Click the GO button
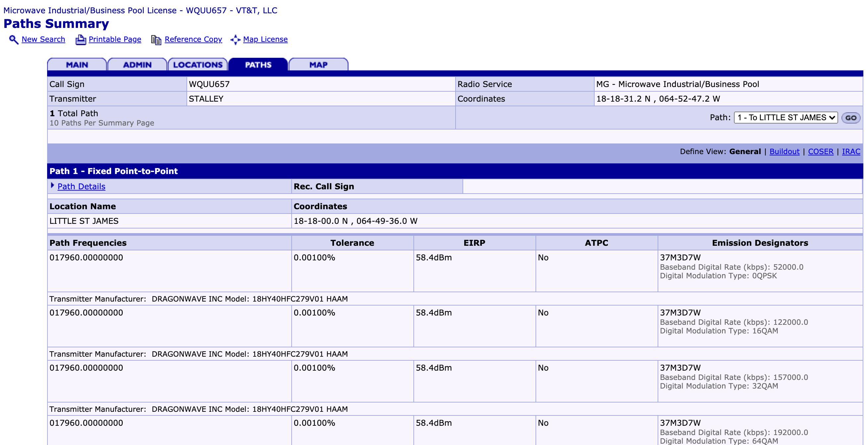Viewport: 868px width, 445px height. click(x=851, y=118)
